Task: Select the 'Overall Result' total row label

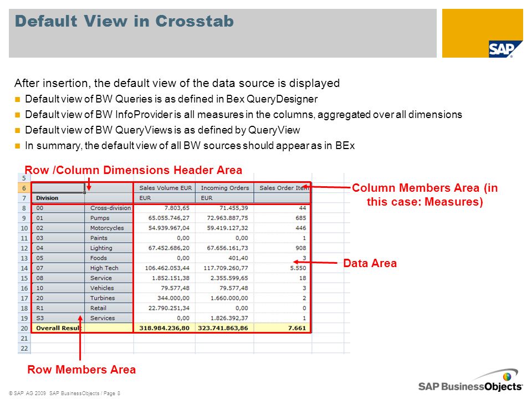Action: click(58, 328)
